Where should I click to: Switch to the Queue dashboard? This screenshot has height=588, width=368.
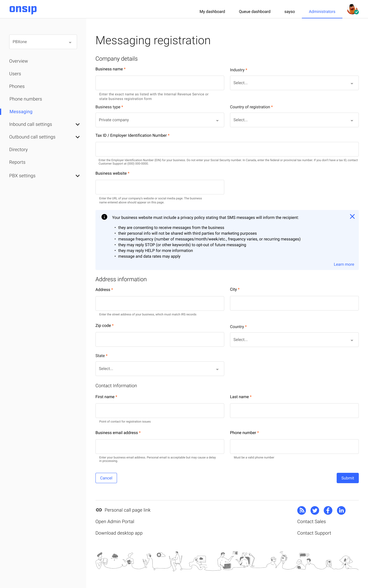point(254,11)
